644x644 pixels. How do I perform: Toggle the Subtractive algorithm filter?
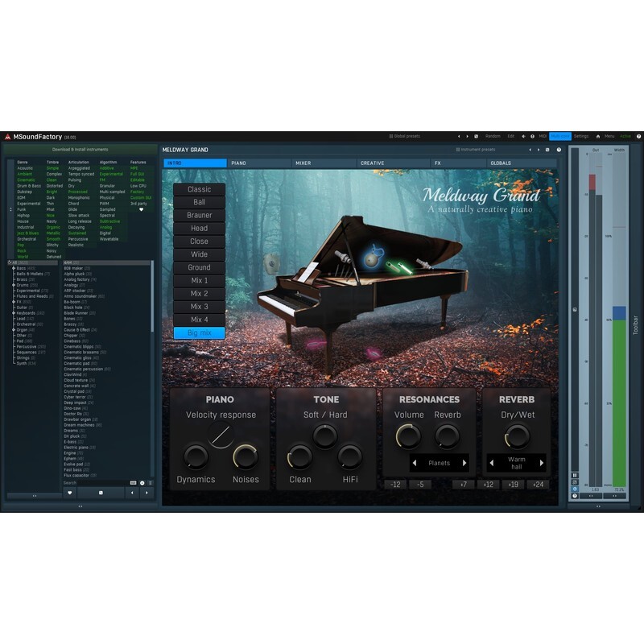click(x=109, y=221)
